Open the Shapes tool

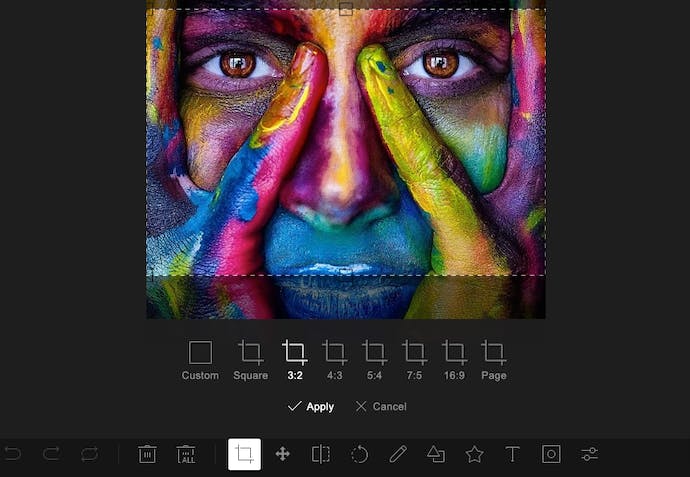[x=436, y=454]
